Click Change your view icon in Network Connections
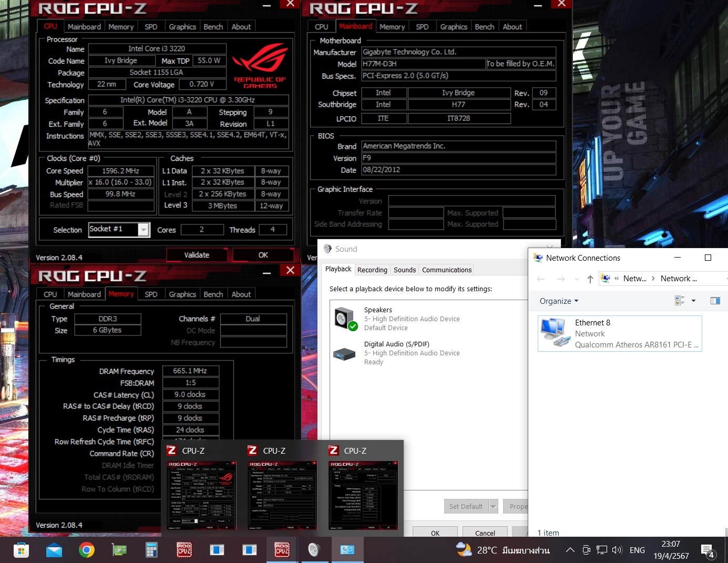 680,301
